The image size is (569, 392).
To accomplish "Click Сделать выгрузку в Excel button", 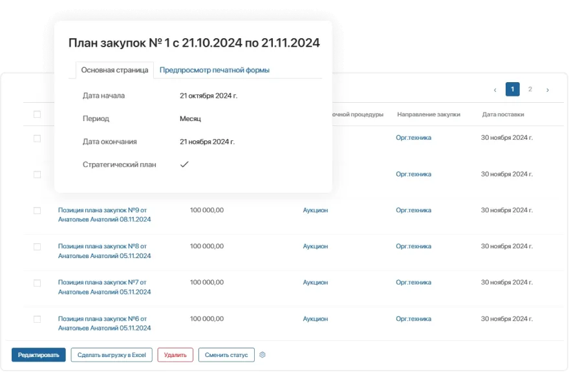I will (x=111, y=354).
